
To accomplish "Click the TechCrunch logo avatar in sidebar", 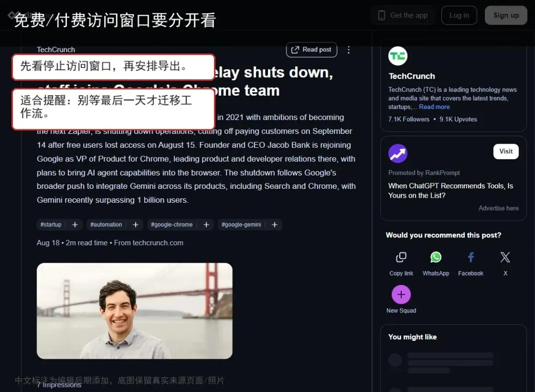I will [x=398, y=56].
